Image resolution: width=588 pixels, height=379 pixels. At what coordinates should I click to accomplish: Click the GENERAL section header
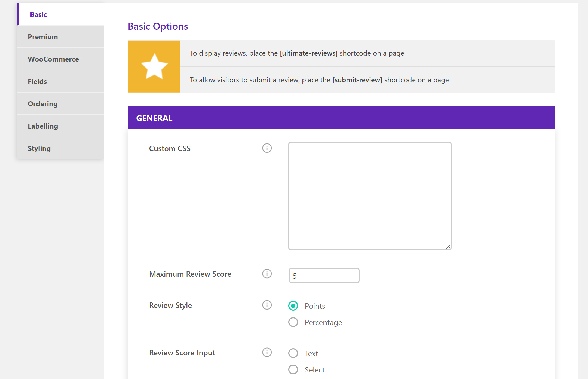[154, 118]
